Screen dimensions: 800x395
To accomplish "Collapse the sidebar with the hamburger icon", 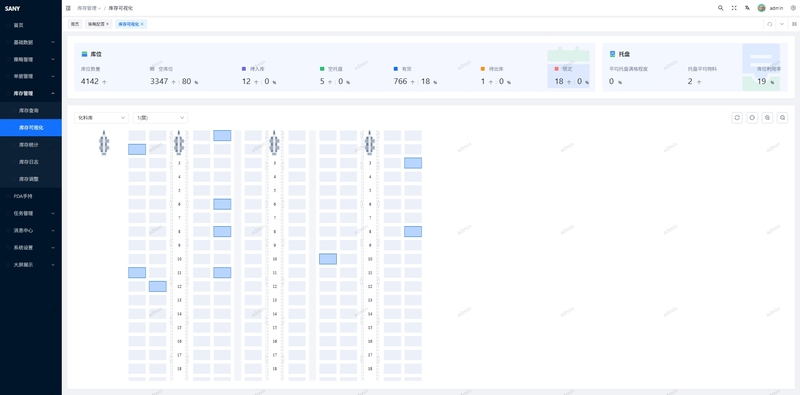I will [68, 8].
